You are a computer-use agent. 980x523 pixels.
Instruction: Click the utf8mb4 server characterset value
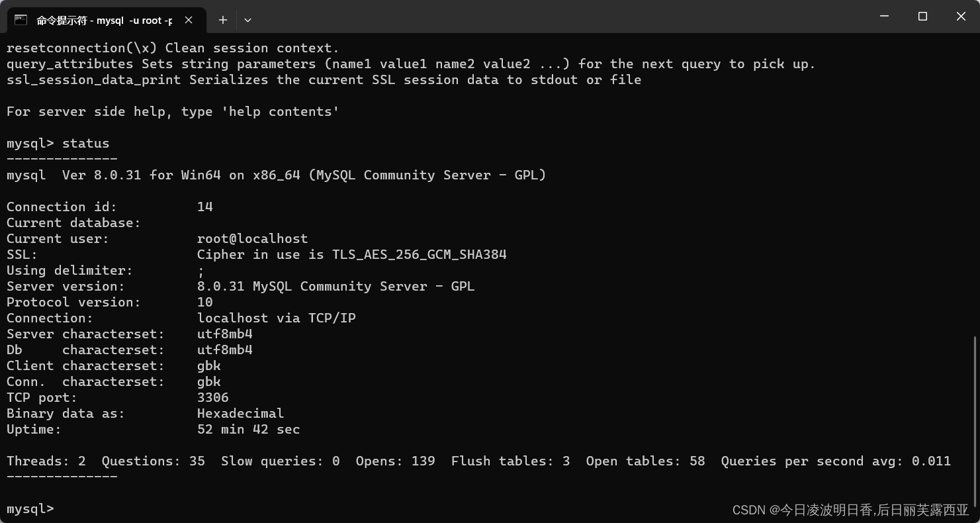(225, 334)
